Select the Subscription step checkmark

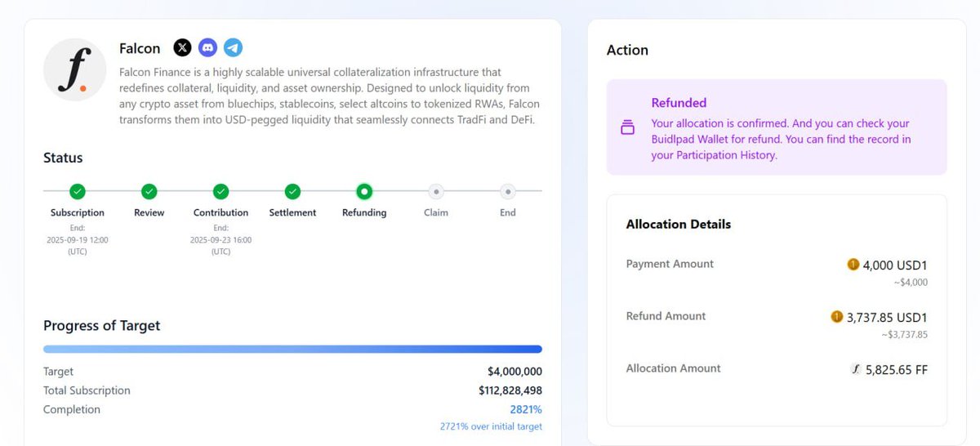tap(77, 191)
